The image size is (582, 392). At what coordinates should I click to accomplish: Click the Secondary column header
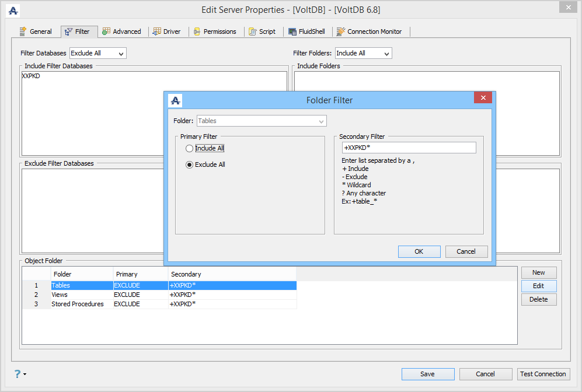coord(232,274)
